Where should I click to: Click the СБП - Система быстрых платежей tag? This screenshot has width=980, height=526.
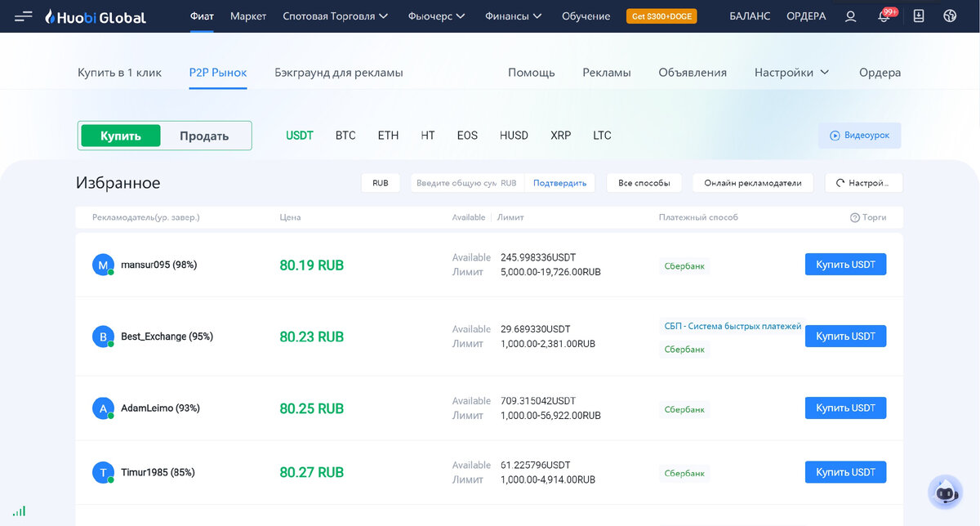tap(733, 326)
